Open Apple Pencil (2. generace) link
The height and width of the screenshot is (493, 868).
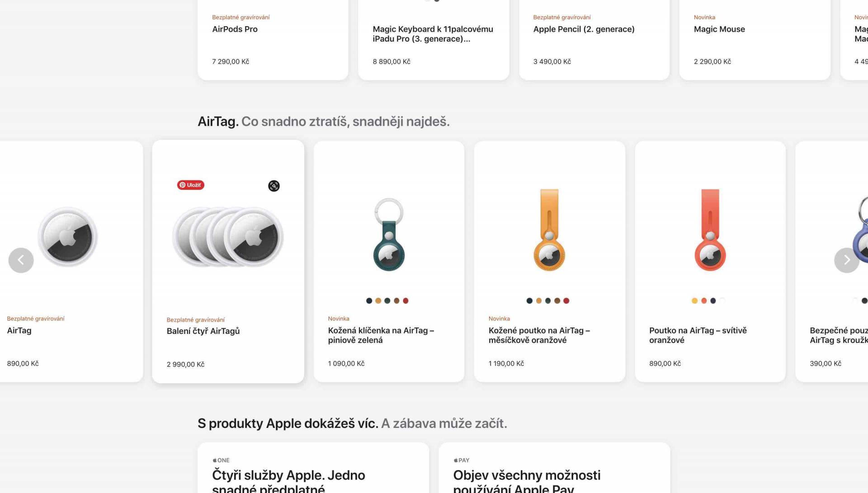[584, 29]
